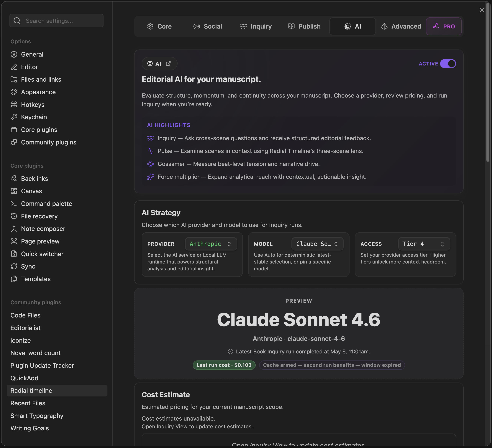The width and height of the screenshot is (492, 448).
Task: Switch to the Social tab
Action: click(207, 26)
